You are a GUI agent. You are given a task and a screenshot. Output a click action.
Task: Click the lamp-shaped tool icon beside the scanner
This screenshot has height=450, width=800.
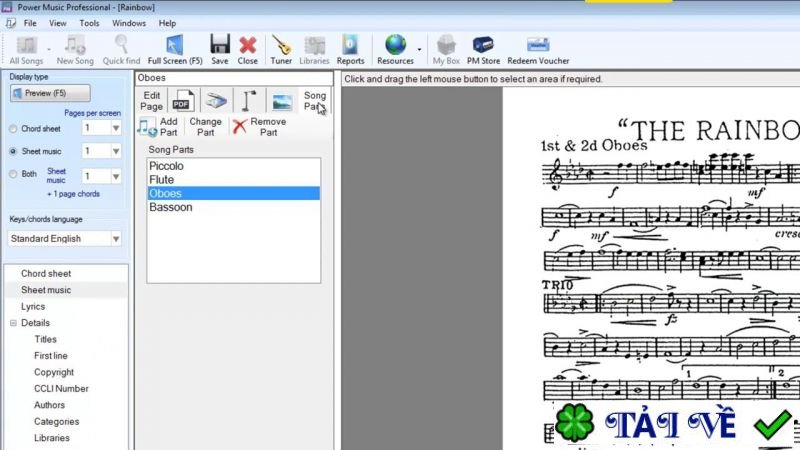tap(249, 101)
